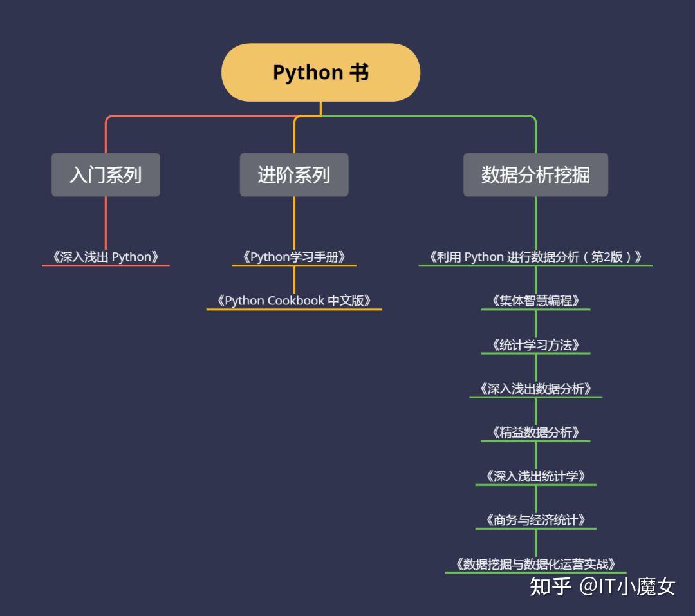Click the "进阶系列" branch node

pyautogui.click(x=293, y=174)
